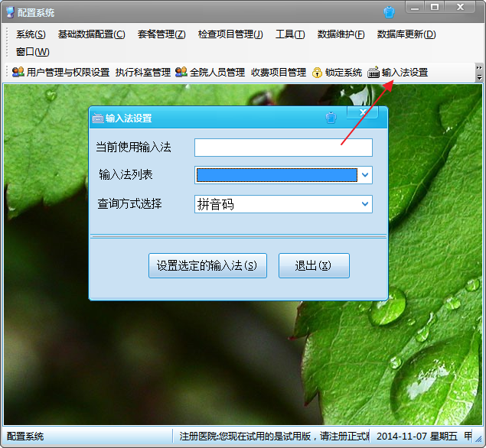Click the 锁定系统 toolbar label
This screenshot has height=448, width=486.
point(344,73)
